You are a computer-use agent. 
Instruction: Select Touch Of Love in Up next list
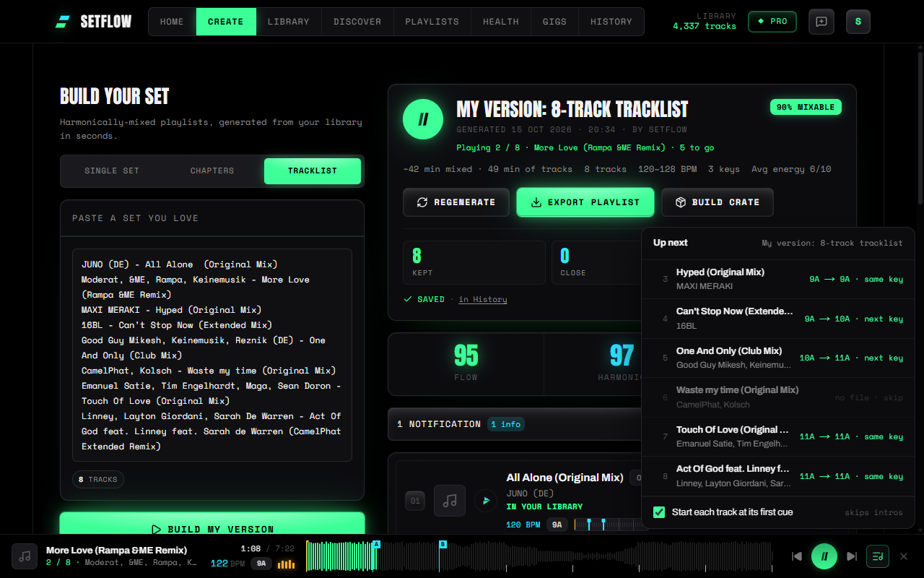point(778,436)
